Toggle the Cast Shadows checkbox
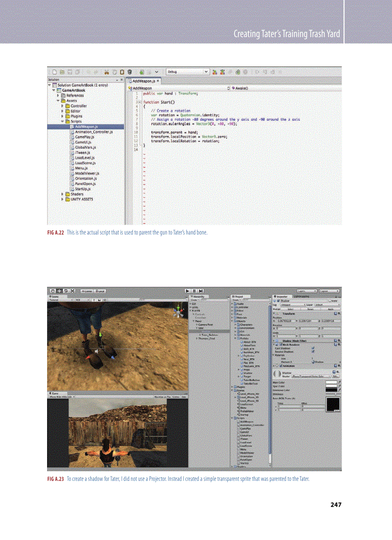The width and height of the screenshot is (392, 540). pyautogui.click(x=313, y=348)
